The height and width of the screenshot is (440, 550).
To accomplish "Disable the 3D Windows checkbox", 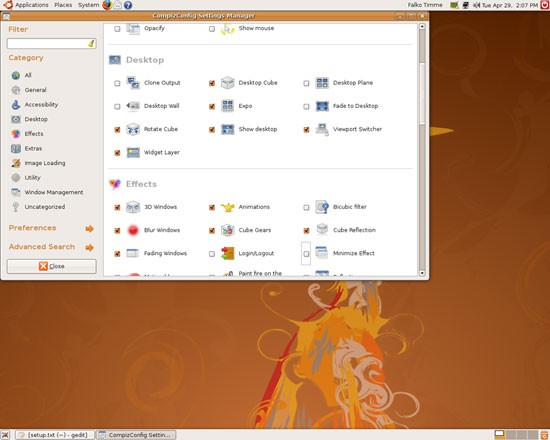I will (x=117, y=207).
